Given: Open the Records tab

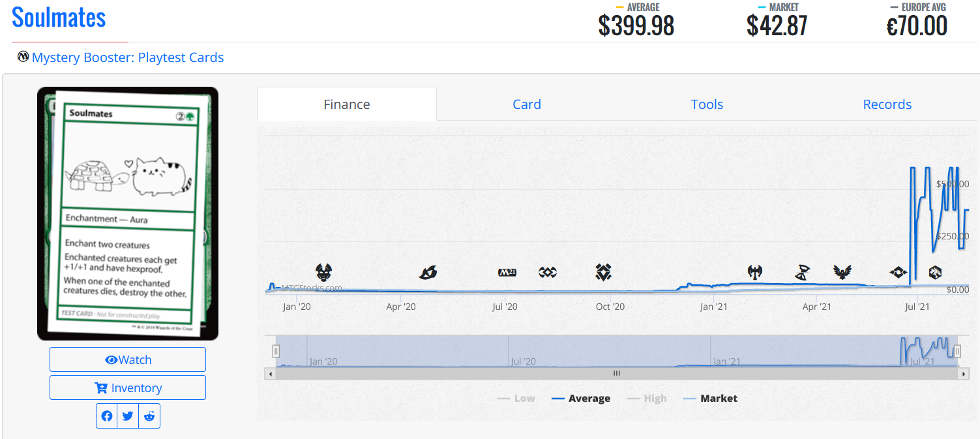Looking at the screenshot, I should pos(887,104).
